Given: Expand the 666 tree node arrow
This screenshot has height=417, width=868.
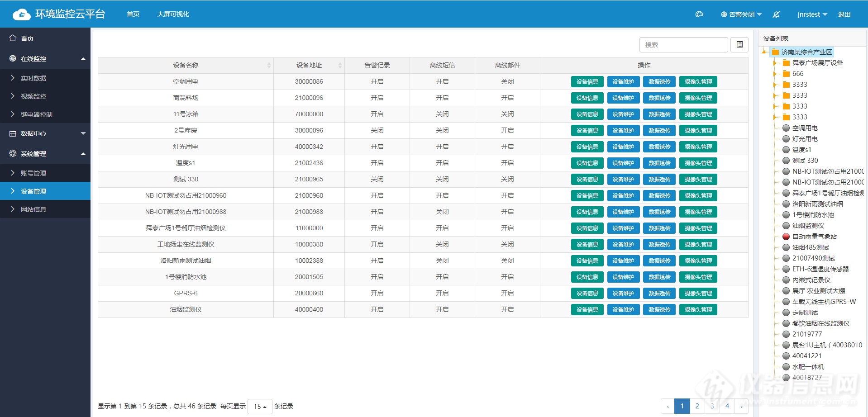Looking at the screenshot, I should [x=775, y=74].
